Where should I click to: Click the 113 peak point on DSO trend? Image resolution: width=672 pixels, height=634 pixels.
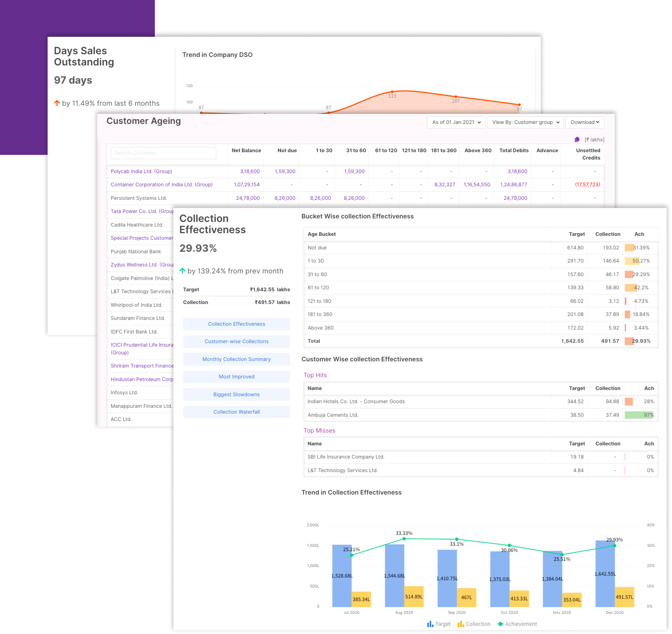(392, 92)
